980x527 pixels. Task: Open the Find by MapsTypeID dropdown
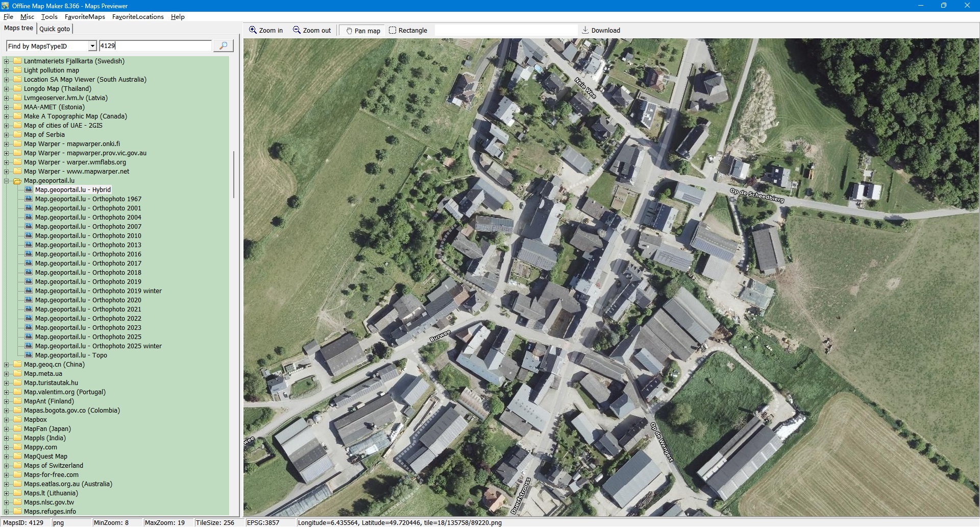click(x=92, y=46)
